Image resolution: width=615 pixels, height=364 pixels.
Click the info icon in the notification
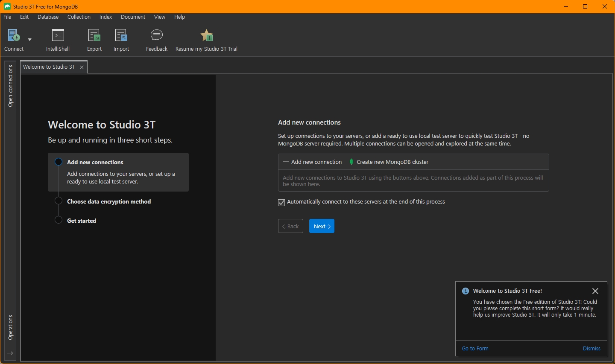click(466, 291)
